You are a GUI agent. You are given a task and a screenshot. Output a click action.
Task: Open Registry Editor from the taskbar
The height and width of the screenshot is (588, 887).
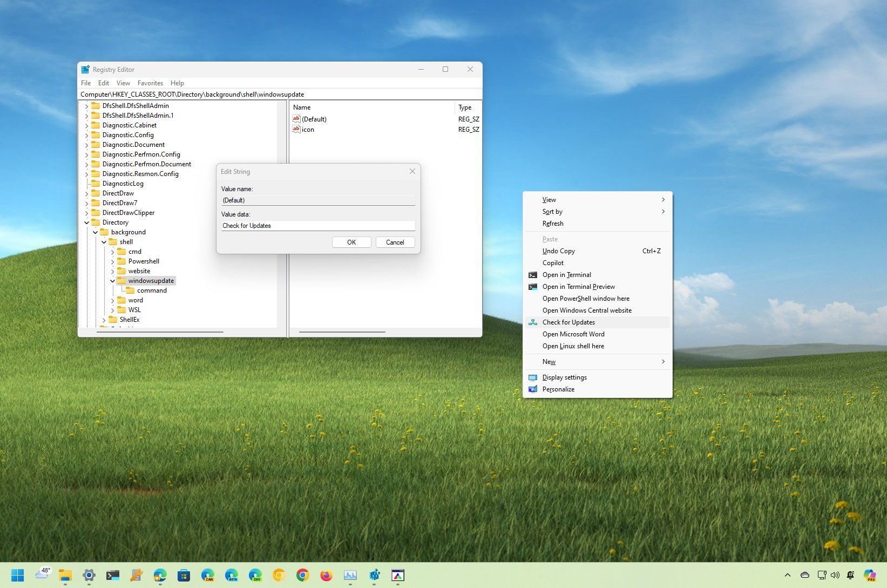pyautogui.click(x=374, y=575)
